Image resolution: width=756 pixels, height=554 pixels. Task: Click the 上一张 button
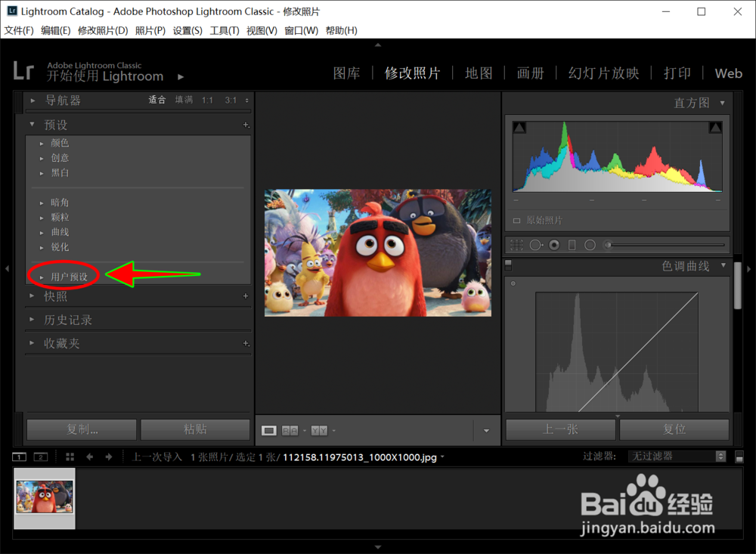coord(560,429)
